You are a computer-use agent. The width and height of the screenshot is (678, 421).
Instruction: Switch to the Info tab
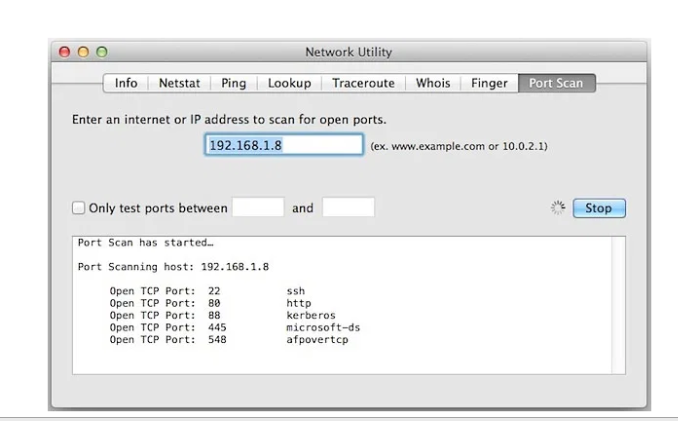(126, 83)
